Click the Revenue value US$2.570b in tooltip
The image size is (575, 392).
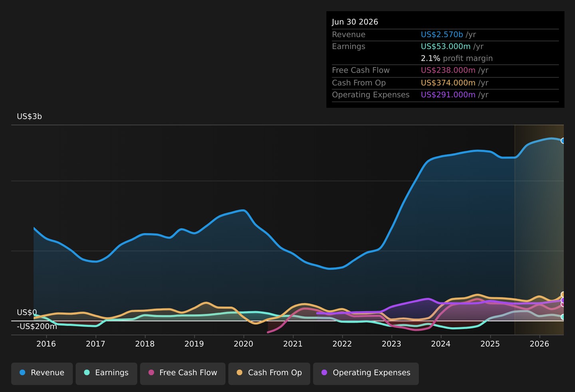(442, 35)
